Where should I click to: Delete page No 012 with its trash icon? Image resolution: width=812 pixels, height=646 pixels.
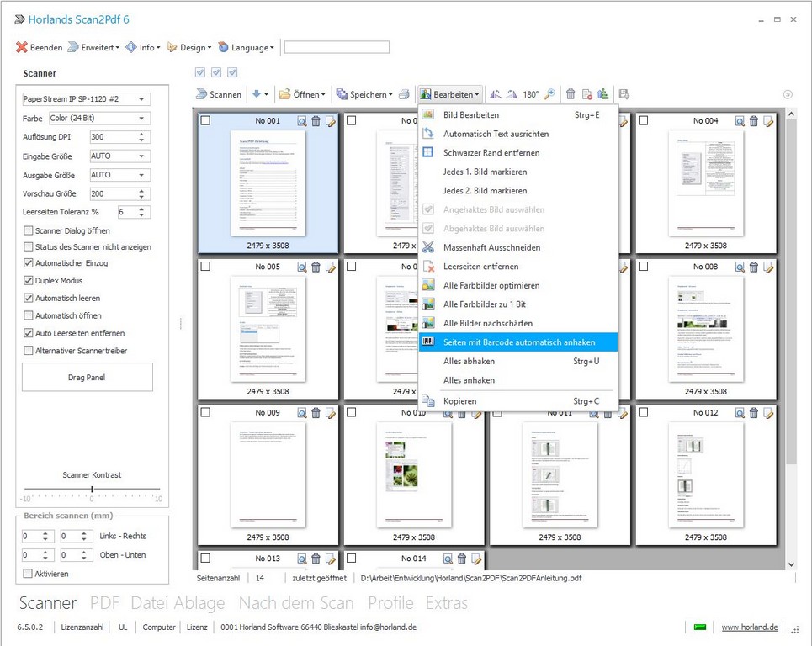754,413
